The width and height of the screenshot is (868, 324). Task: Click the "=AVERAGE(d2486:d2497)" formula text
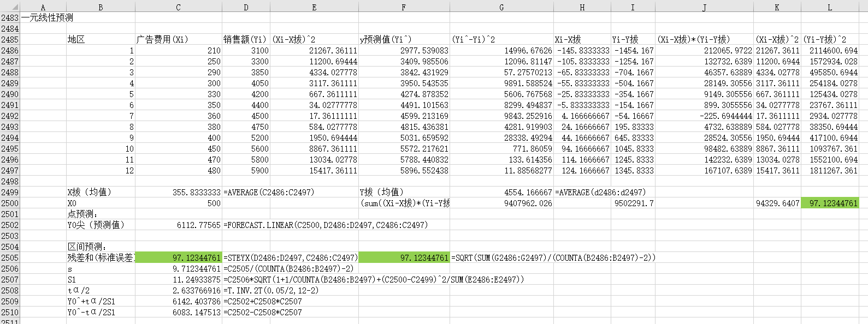pyautogui.click(x=600, y=192)
